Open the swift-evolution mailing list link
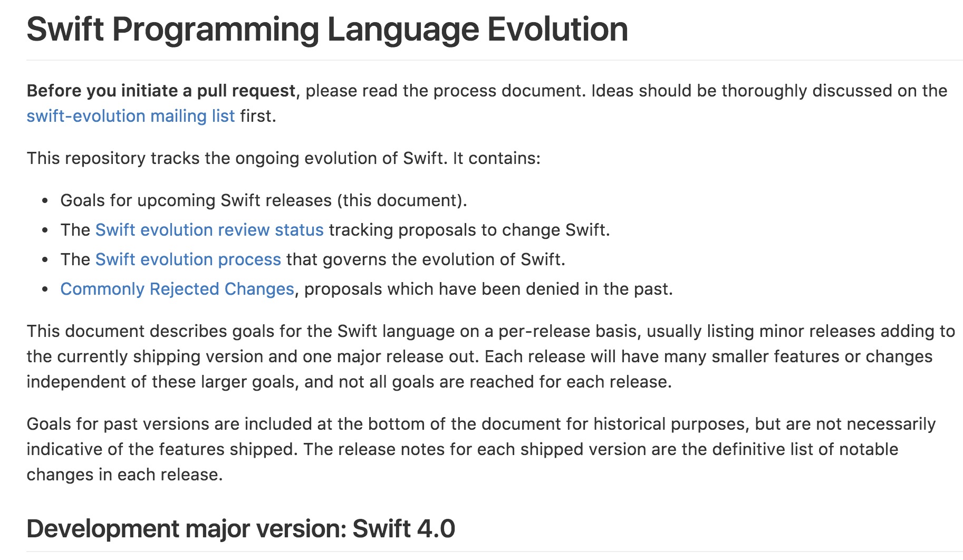The image size is (963, 560). click(x=130, y=116)
